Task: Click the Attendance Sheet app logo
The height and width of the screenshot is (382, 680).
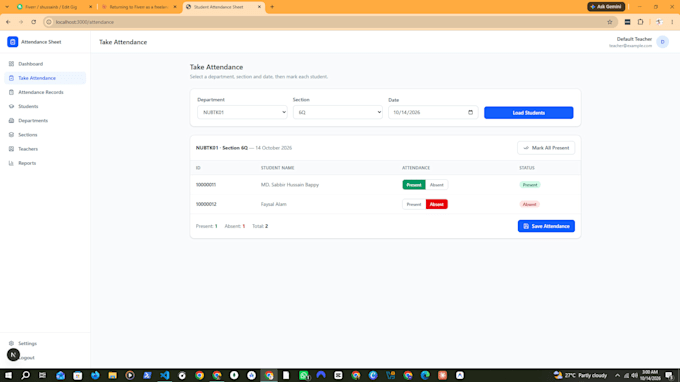Action: (13, 42)
